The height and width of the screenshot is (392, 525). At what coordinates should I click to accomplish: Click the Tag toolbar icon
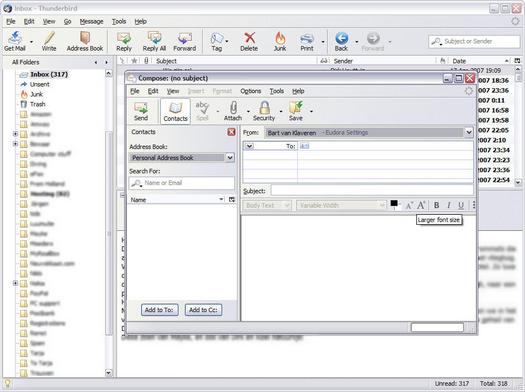[217, 41]
